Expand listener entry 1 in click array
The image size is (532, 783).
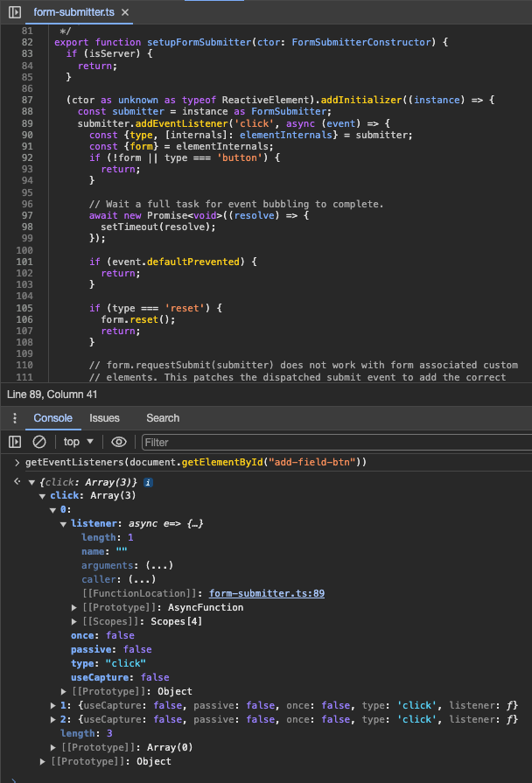pos(53,706)
